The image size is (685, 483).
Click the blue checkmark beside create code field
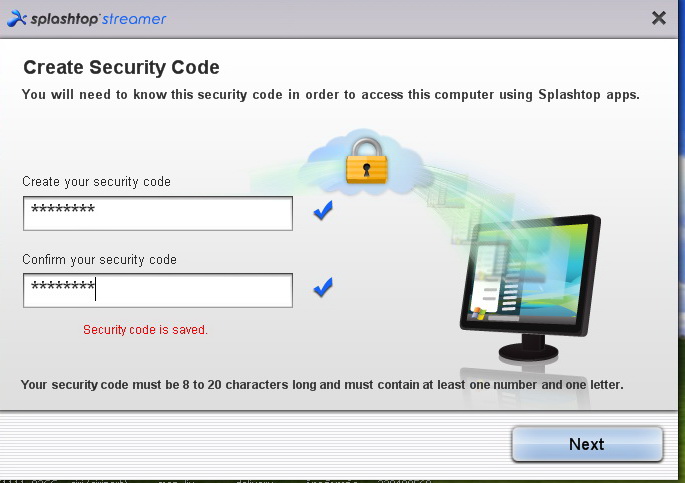[x=323, y=210]
